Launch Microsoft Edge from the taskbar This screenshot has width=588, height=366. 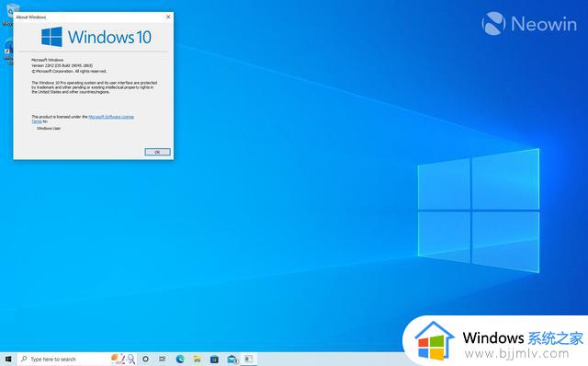coord(180,360)
